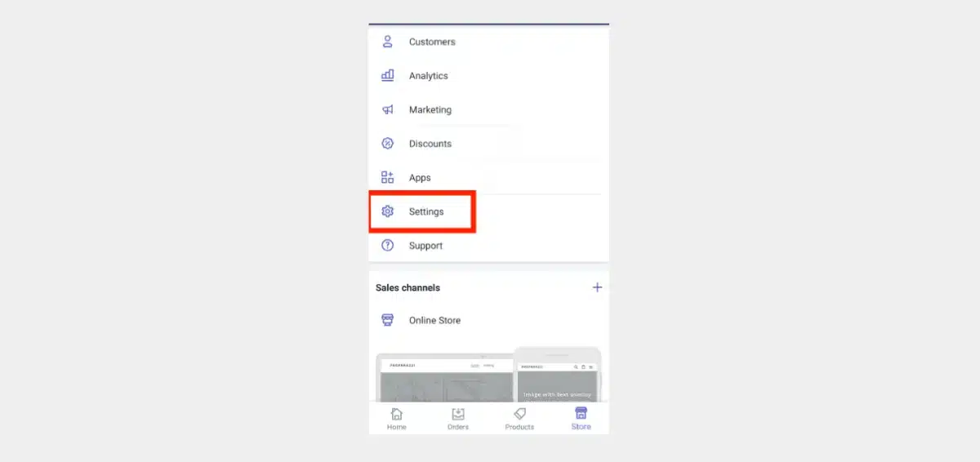Choose the Discounts menu label
Image resolution: width=980 pixels, height=462 pixels.
pyautogui.click(x=430, y=144)
